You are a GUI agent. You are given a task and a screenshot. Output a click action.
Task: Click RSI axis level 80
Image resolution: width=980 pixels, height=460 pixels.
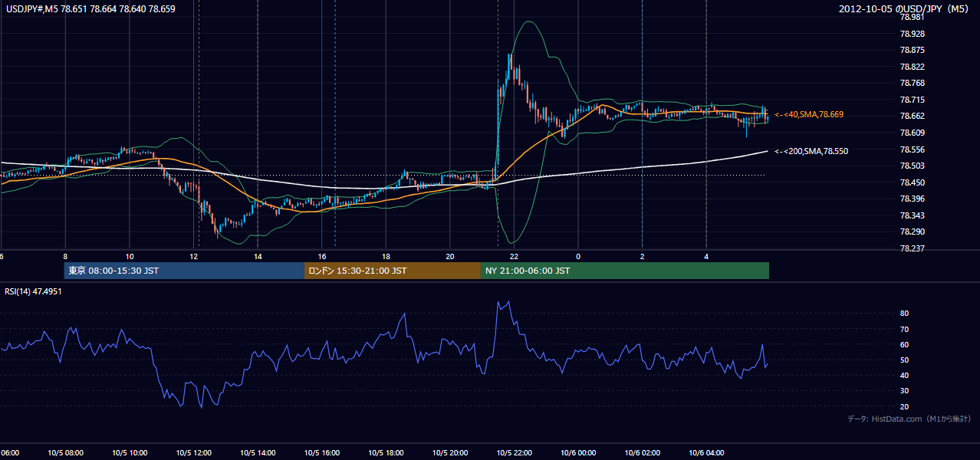click(x=905, y=314)
